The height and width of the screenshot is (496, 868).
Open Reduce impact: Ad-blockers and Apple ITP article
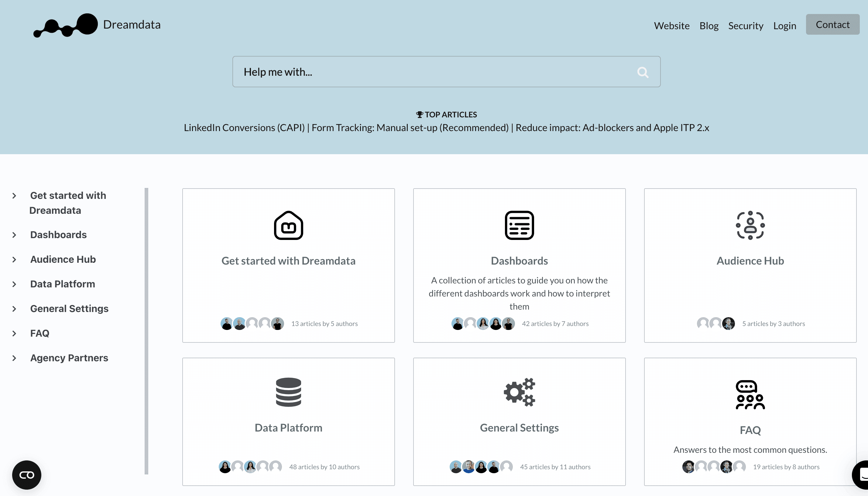(612, 128)
